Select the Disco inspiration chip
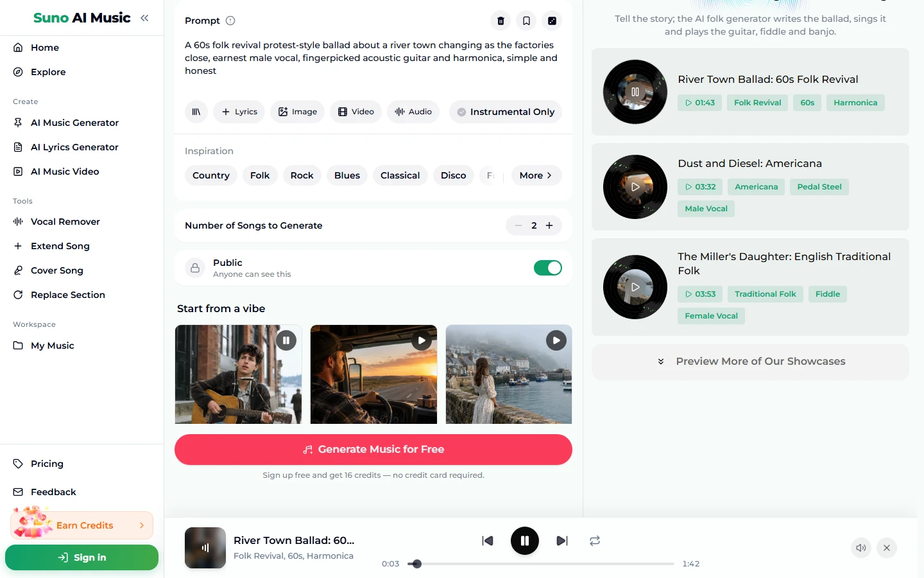 point(454,175)
